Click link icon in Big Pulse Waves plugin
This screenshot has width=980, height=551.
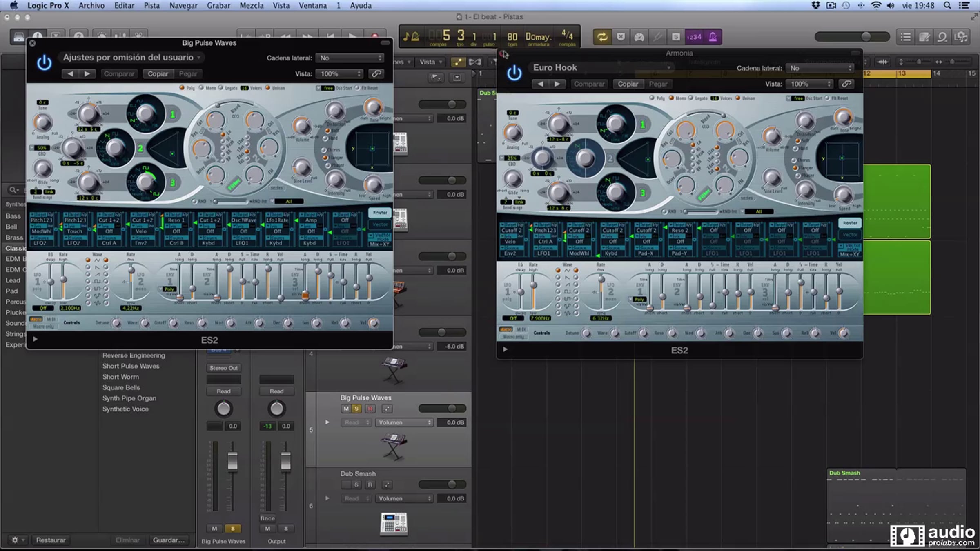point(376,73)
